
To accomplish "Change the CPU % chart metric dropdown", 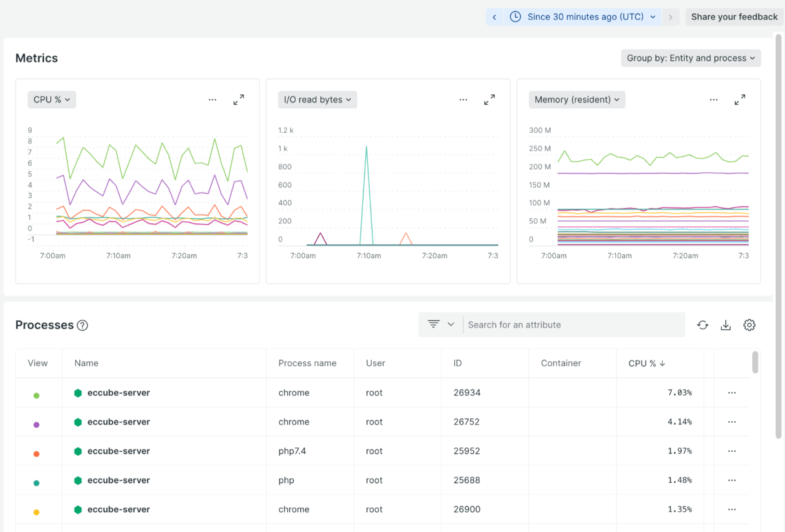I will [52, 100].
